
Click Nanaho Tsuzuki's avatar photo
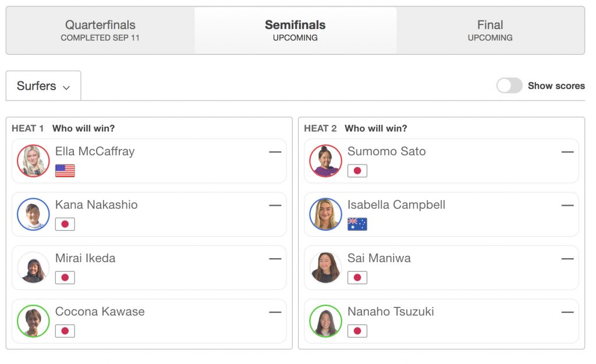tap(325, 321)
